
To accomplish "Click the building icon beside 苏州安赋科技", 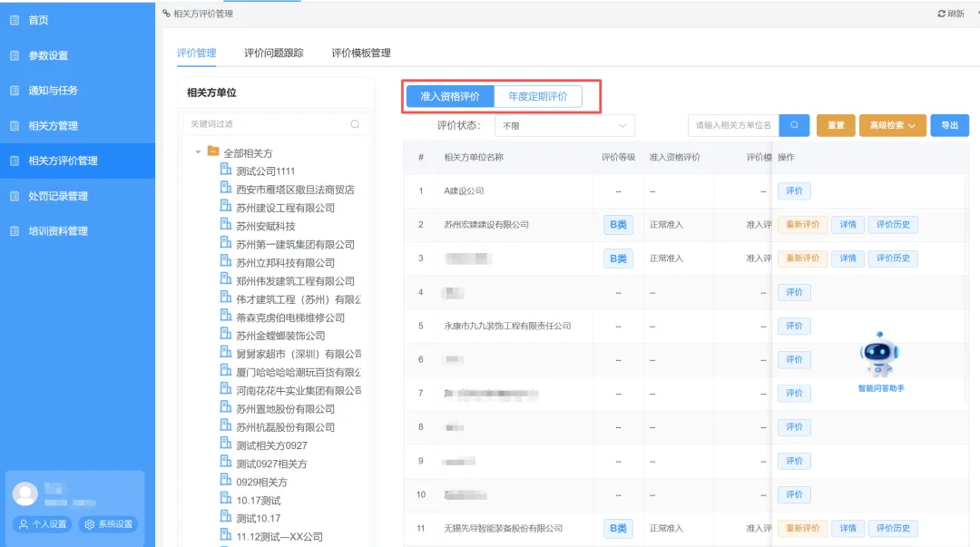I will pos(226,224).
